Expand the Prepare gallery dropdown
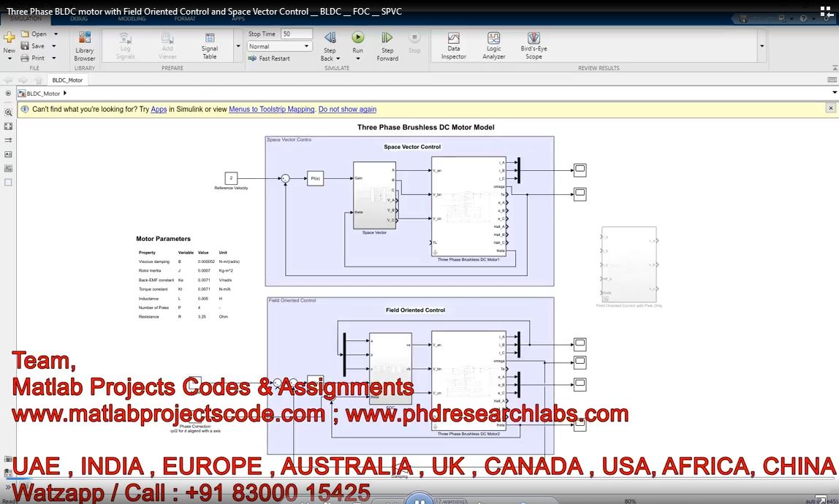The height and width of the screenshot is (504, 839). pyautogui.click(x=238, y=46)
